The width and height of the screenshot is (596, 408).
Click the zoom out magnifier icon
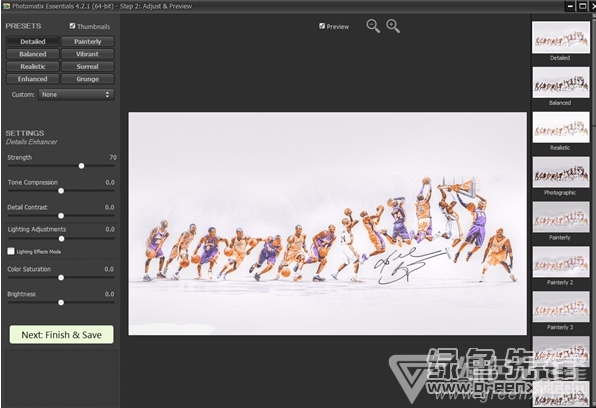coord(373,26)
